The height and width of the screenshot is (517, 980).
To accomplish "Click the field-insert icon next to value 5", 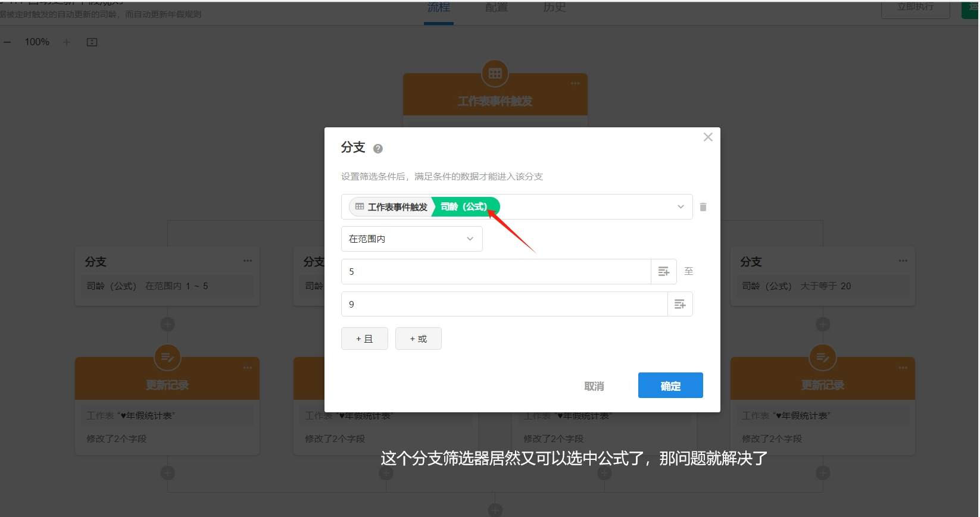I will click(x=664, y=272).
